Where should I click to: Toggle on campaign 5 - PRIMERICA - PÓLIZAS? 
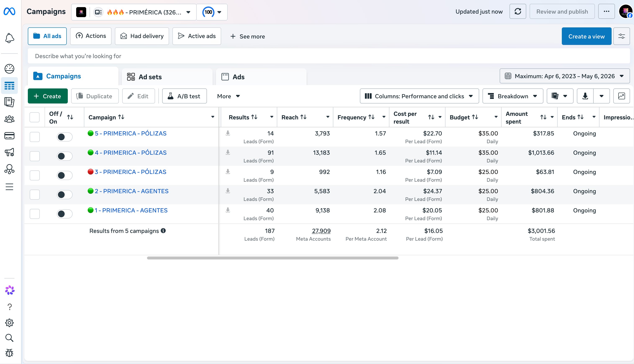[65, 137]
